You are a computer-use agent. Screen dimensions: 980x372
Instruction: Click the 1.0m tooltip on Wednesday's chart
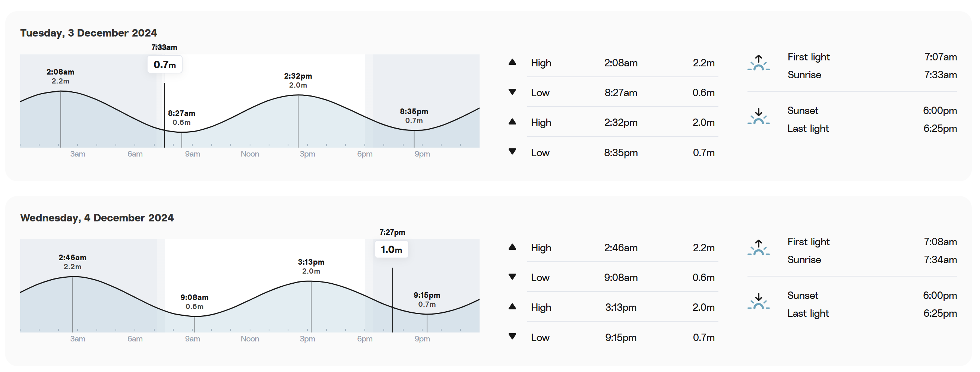tap(391, 249)
